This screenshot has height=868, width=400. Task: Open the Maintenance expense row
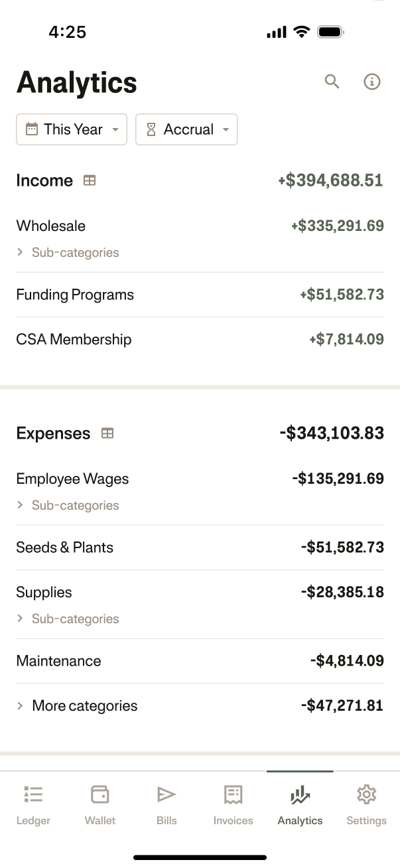pyautogui.click(x=199, y=661)
